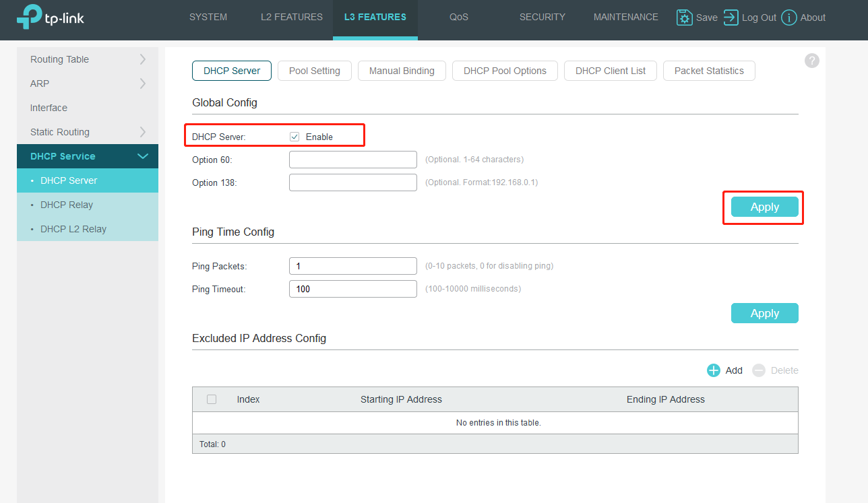Open the help question mark icon
This screenshot has width=868, height=503.
click(812, 61)
